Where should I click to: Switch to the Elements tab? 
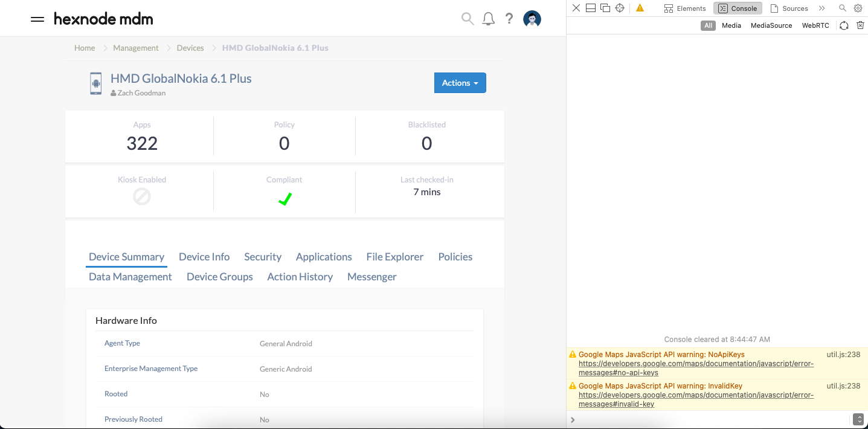tap(685, 8)
